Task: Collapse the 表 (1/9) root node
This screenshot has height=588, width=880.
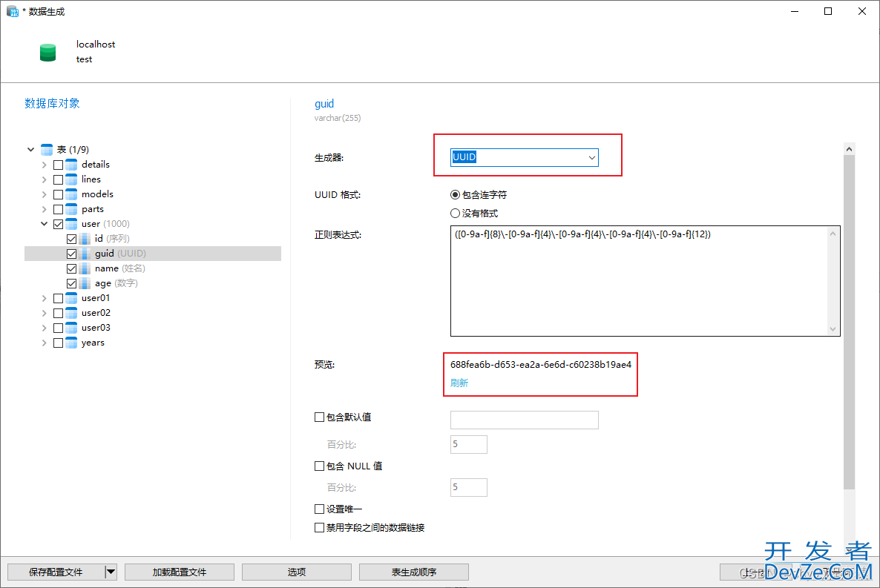Action: 31,150
